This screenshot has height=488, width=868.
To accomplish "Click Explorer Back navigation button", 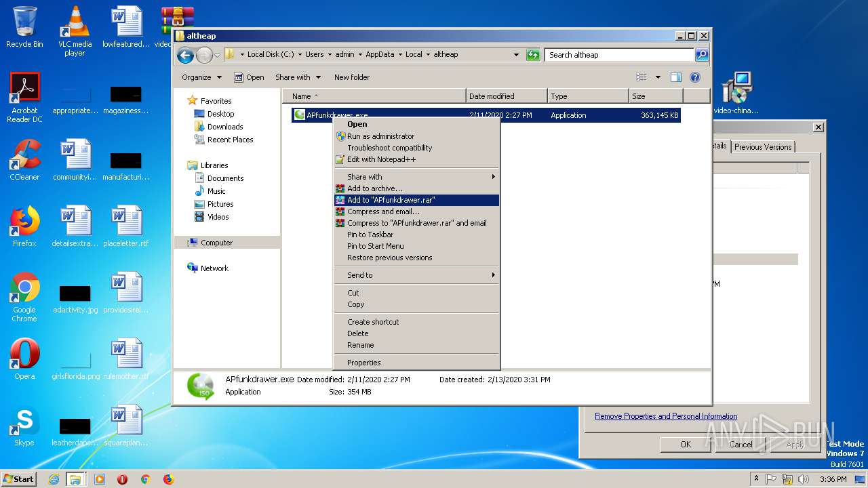I will tap(185, 55).
